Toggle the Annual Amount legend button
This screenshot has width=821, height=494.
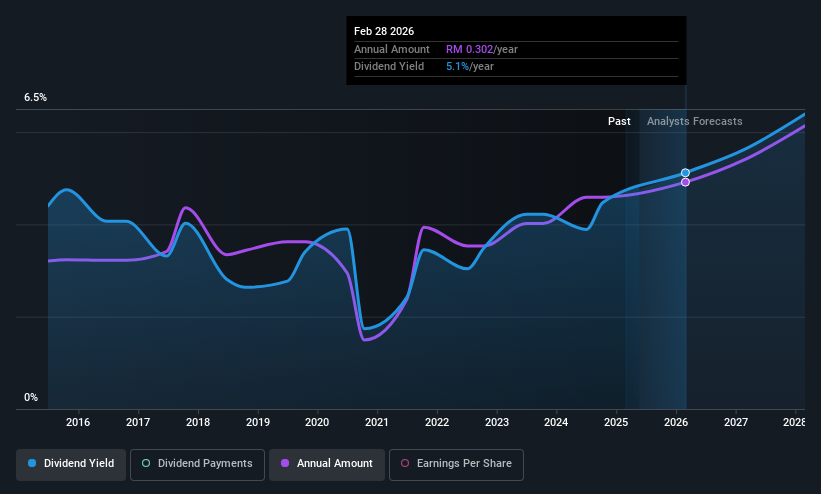(327, 464)
